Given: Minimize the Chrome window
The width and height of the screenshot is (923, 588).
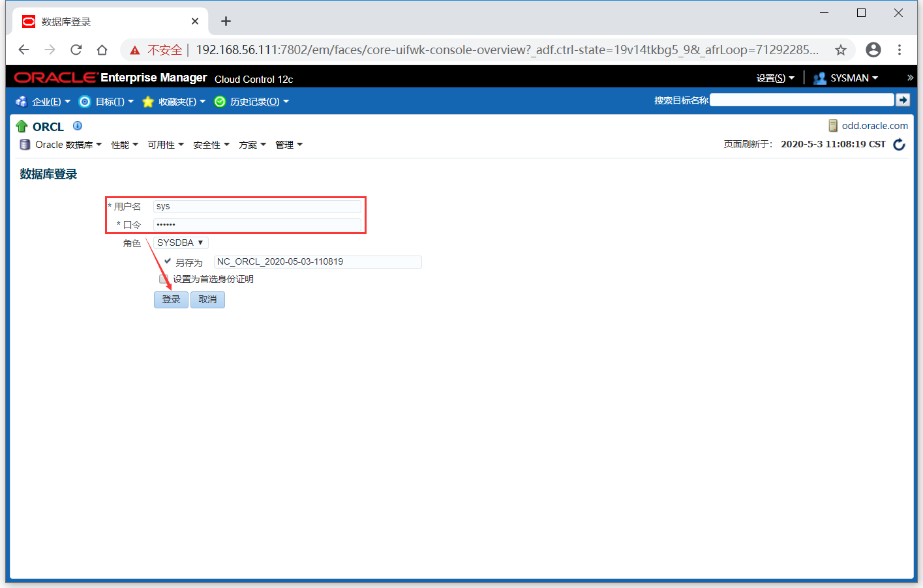Looking at the screenshot, I should [825, 13].
